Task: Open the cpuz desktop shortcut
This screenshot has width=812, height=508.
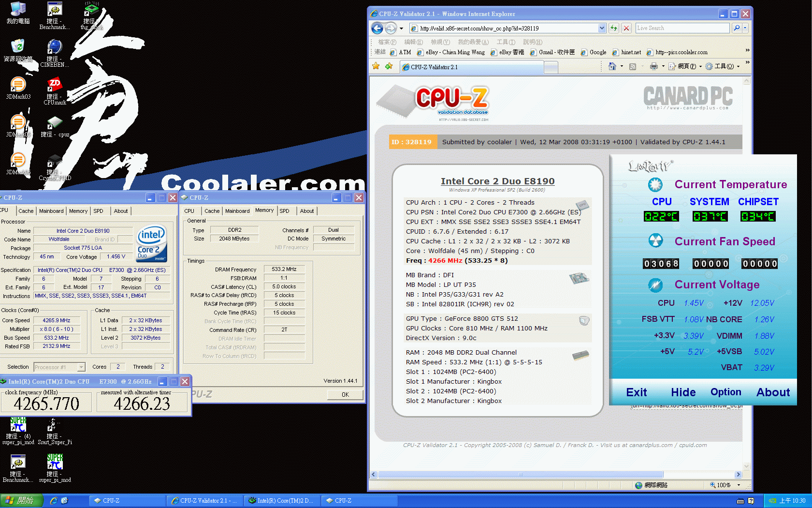Action: [x=55, y=126]
